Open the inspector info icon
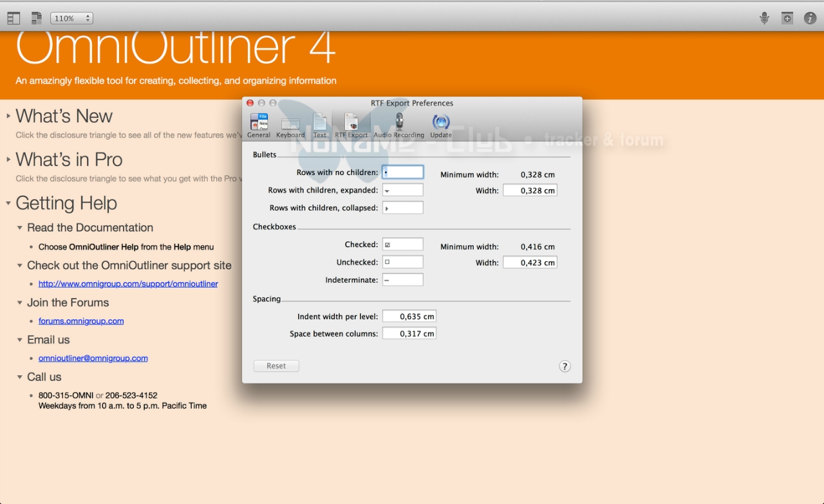 coord(810,18)
